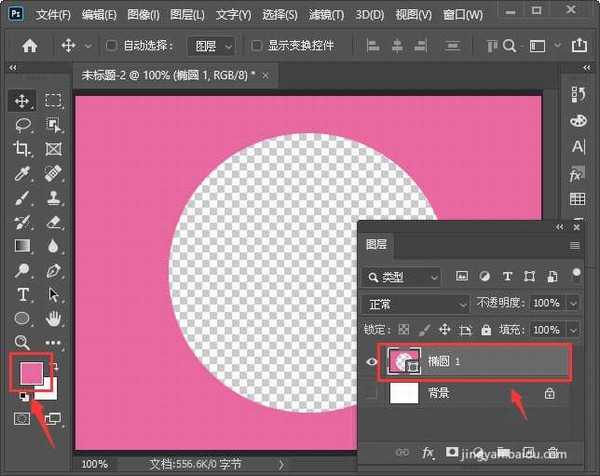
Task: Enable the 显示变换控件 checkbox
Action: click(x=257, y=46)
